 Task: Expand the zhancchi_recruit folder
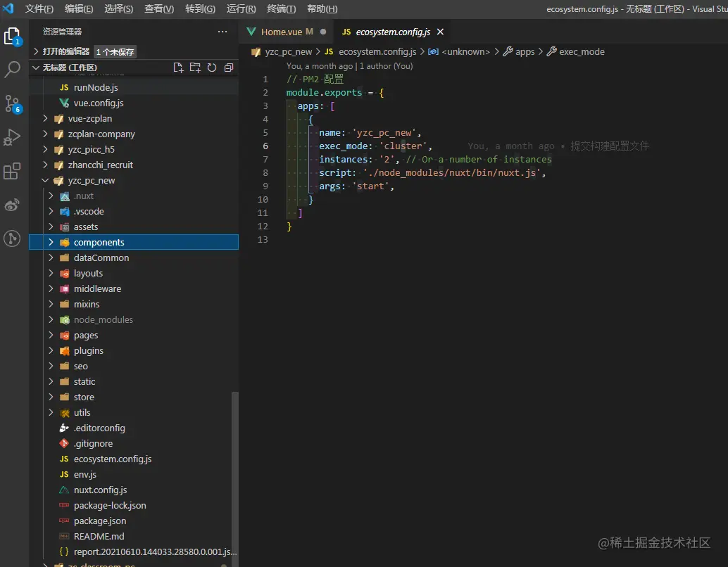point(100,165)
